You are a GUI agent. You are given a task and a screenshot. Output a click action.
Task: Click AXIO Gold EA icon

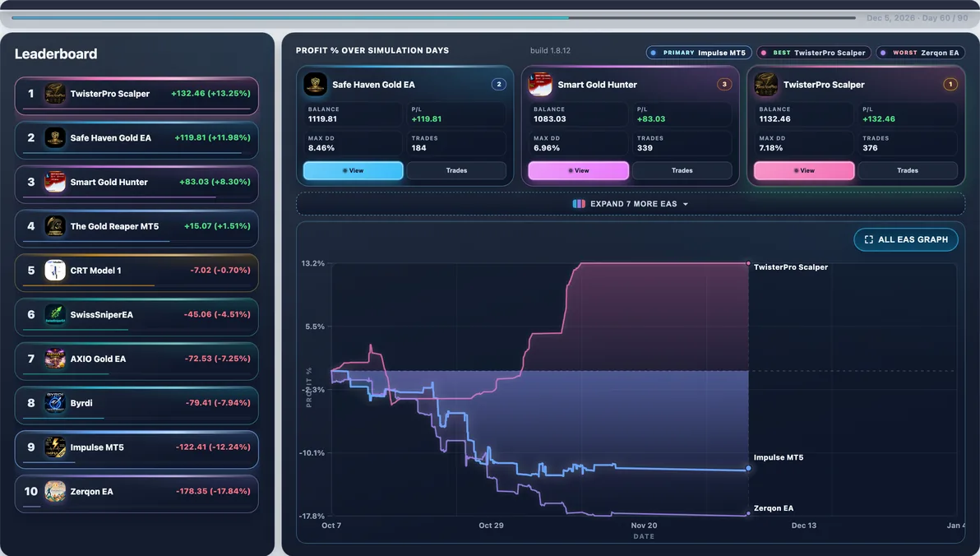(55, 359)
